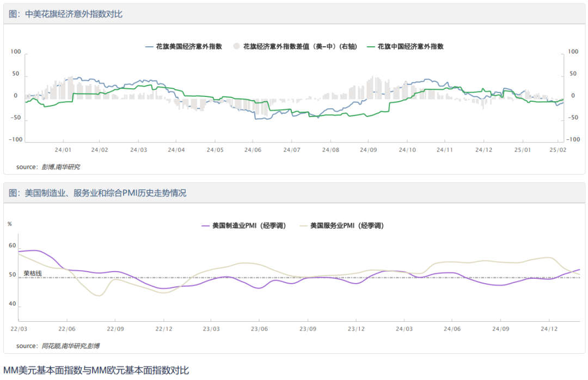Click the blue line marker for 花旗美国经济意外指数
The height and width of the screenshot is (380, 588).
[149, 47]
